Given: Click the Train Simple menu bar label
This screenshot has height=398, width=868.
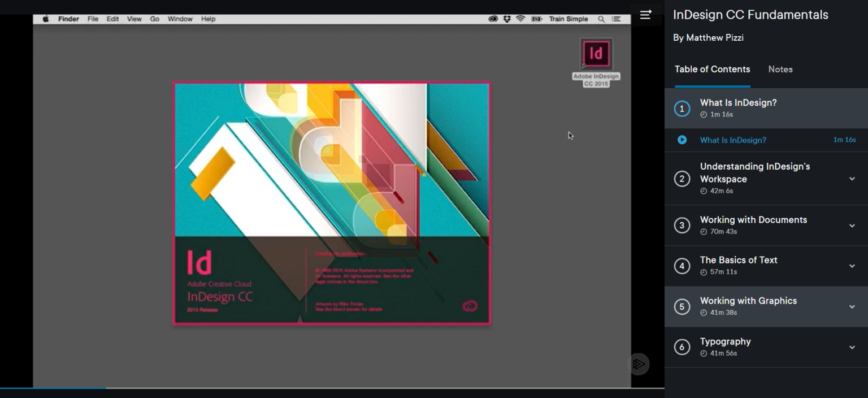Looking at the screenshot, I should pyautogui.click(x=568, y=19).
